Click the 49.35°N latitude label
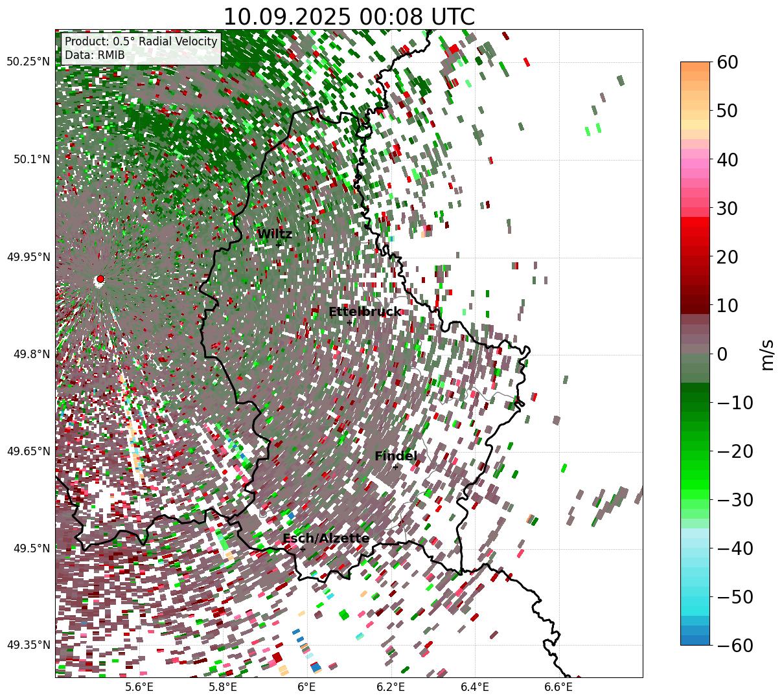 28,645
